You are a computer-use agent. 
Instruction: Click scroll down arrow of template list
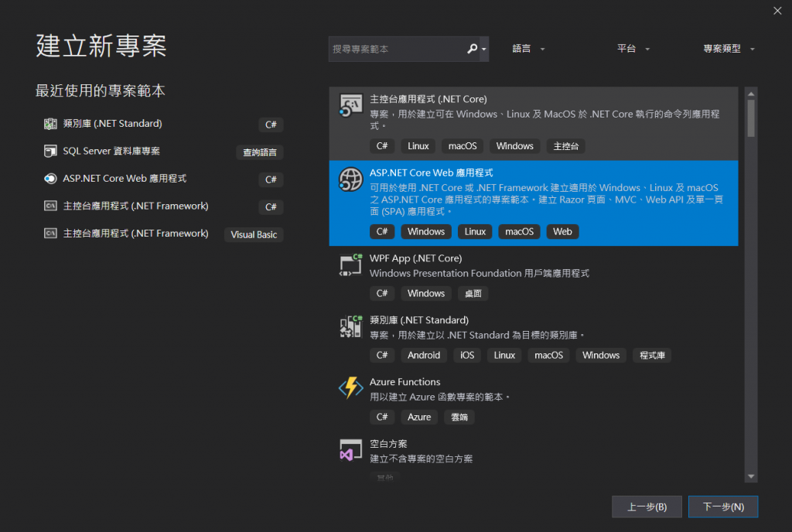(750, 477)
